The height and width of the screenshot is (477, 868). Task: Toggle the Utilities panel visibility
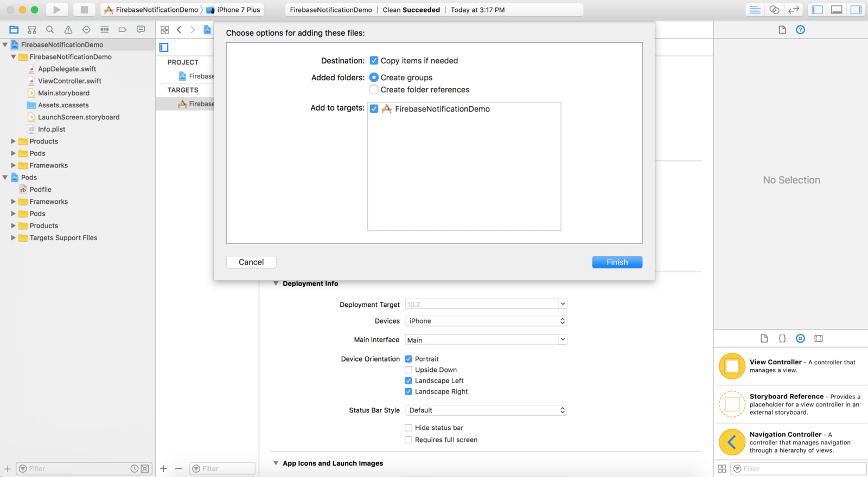coord(856,10)
